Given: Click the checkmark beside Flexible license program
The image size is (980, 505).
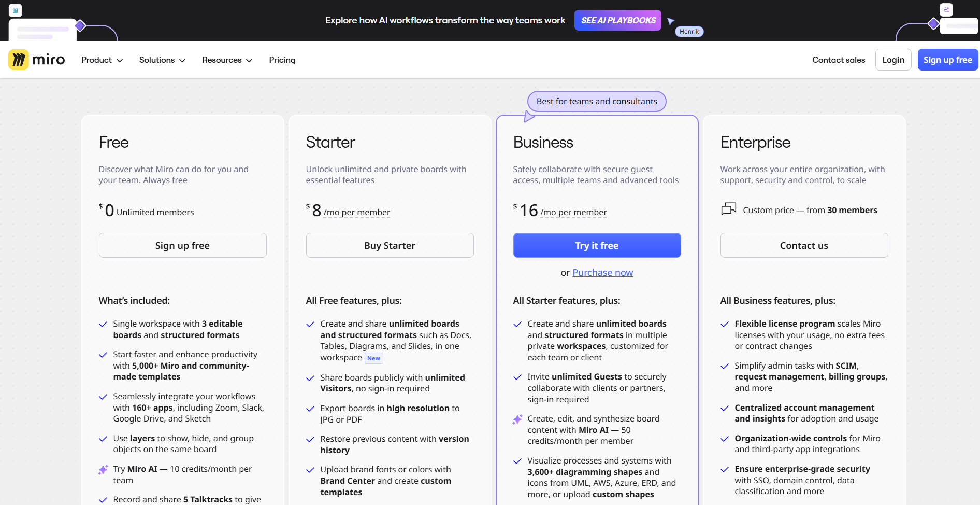Looking at the screenshot, I should pyautogui.click(x=724, y=324).
